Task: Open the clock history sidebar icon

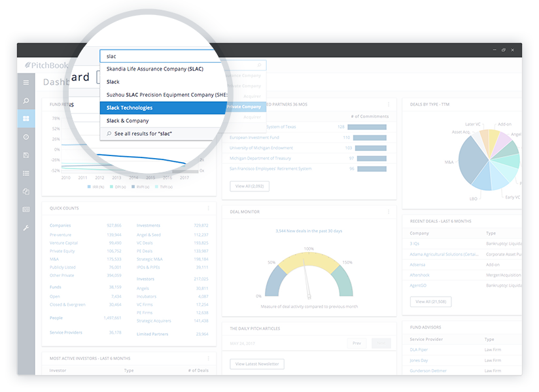Action: tap(26, 137)
